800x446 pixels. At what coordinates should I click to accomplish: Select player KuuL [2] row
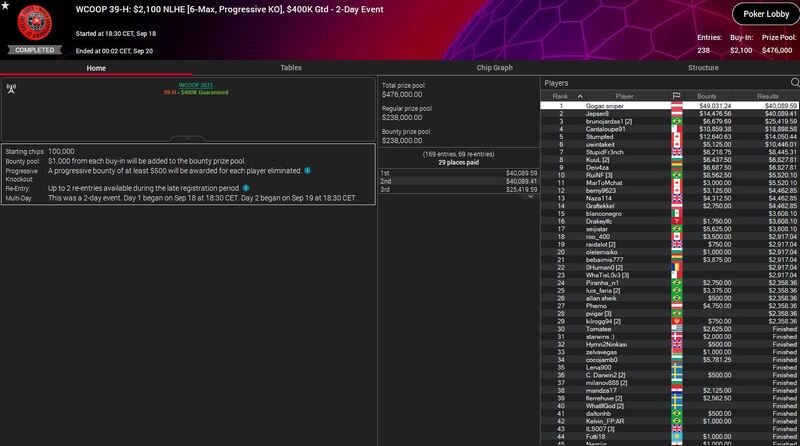670,160
